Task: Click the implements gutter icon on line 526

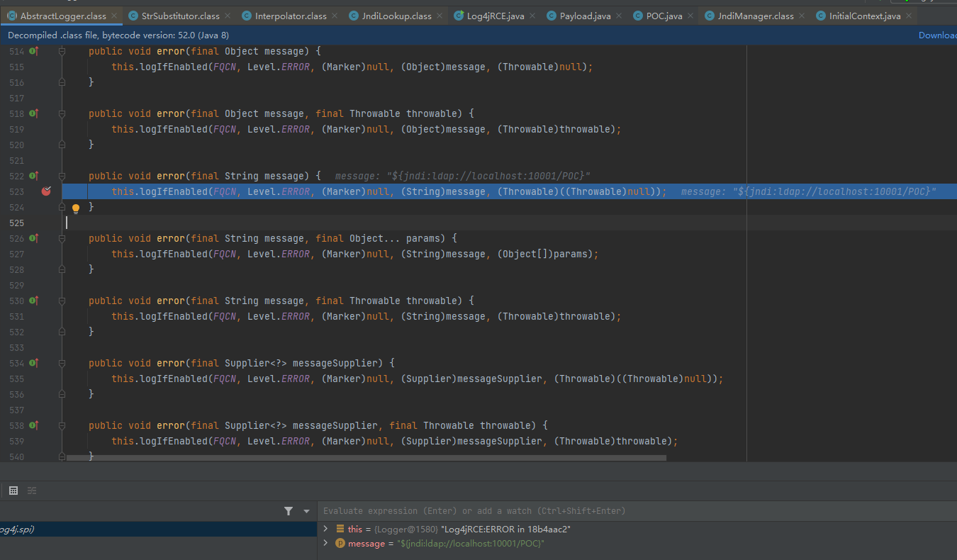Action: pyautogui.click(x=33, y=238)
